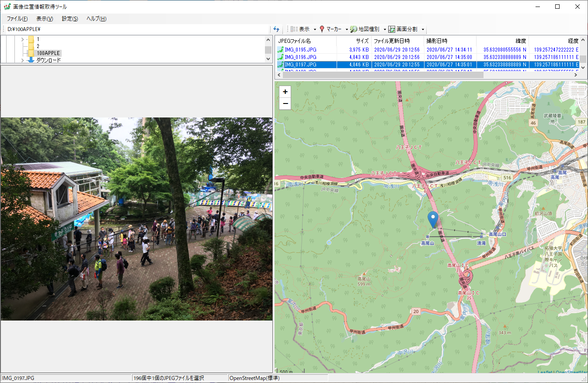Click file list scroll left arrow
Screen dimensions: 588x383
coord(278,75)
